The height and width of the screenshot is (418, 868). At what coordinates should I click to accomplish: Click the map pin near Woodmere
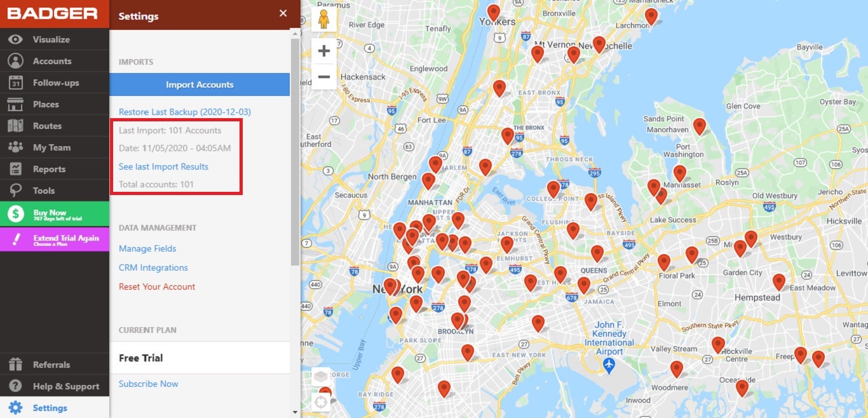pyautogui.click(x=677, y=368)
